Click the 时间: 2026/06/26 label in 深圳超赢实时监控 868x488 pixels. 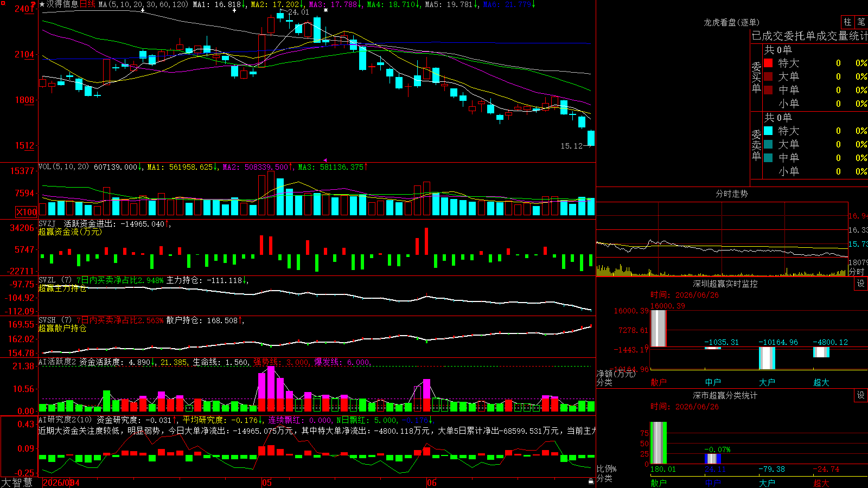click(685, 295)
